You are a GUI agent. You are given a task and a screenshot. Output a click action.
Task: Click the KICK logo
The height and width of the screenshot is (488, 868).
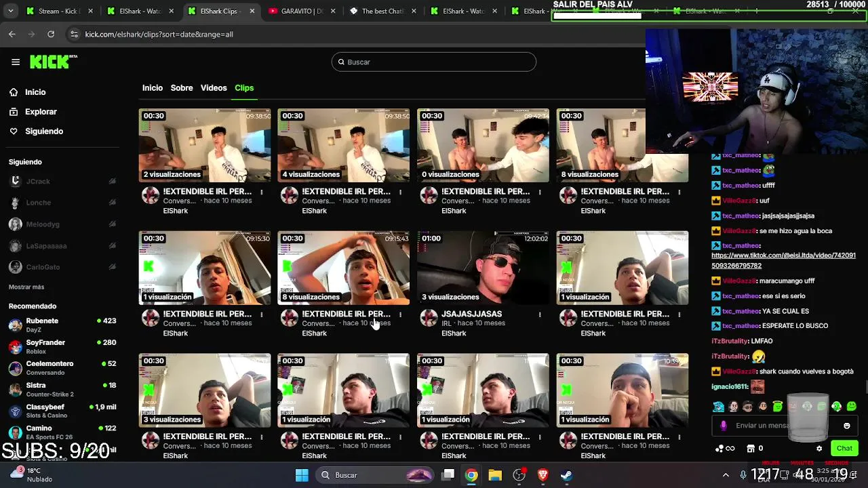tap(53, 62)
